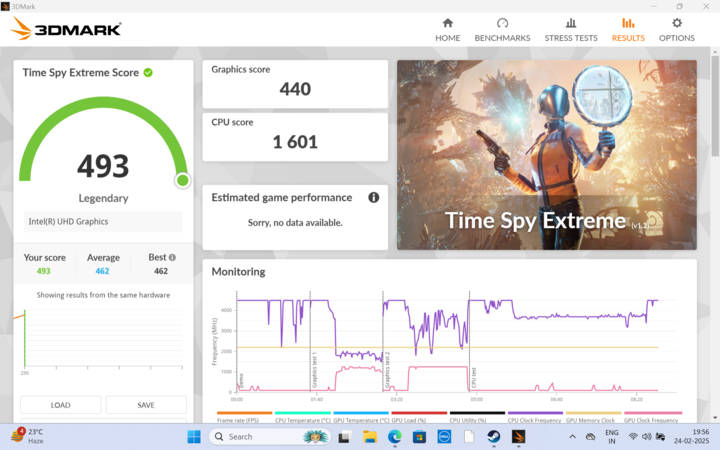
Task: Click the green dot on the score gauge
Action: click(182, 180)
